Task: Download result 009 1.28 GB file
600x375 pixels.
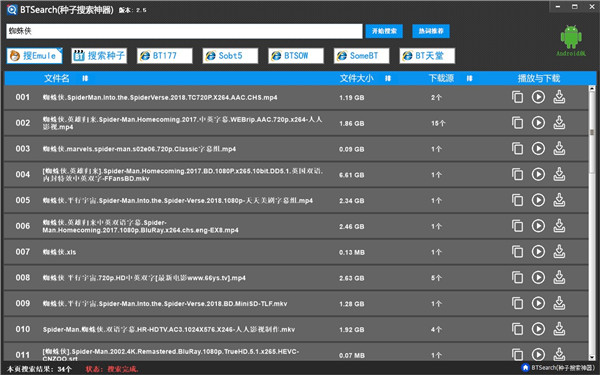Action: [559, 303]
